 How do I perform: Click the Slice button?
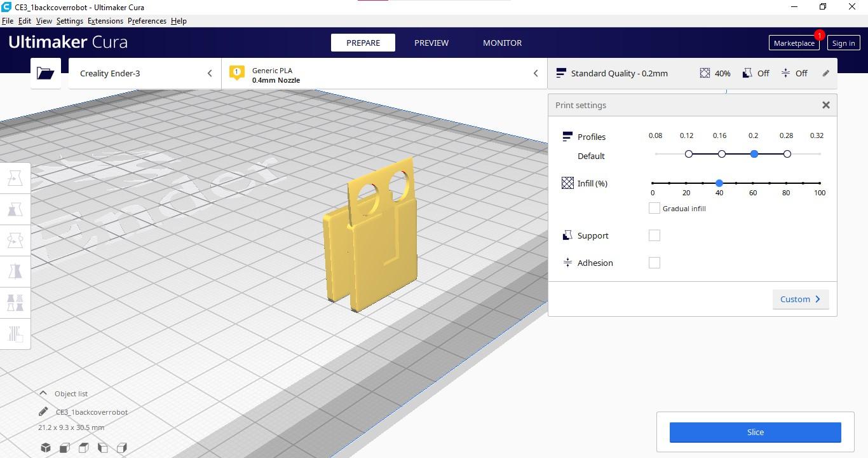pyautogui.click(x=755, y=432)
